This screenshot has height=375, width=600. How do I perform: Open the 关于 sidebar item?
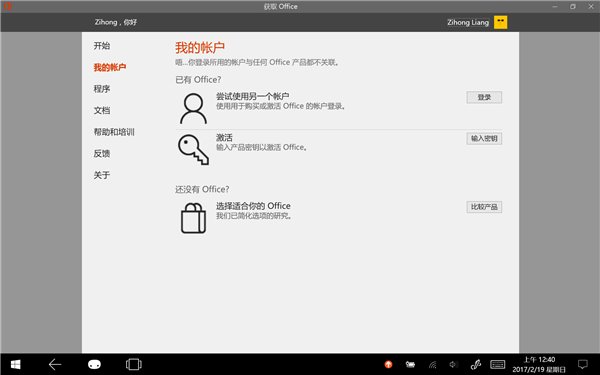click(x=102, y=175)
